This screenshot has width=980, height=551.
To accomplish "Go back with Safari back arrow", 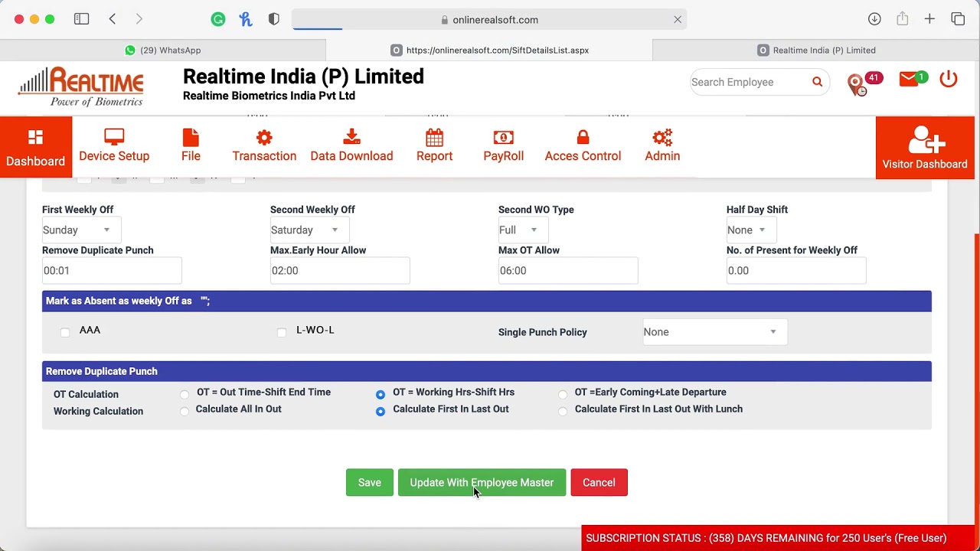I will click(x=113, y=19).
